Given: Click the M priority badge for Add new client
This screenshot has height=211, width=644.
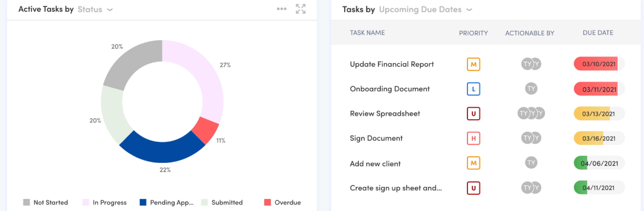Looking at the screenshot, I should tap(473, 163).
